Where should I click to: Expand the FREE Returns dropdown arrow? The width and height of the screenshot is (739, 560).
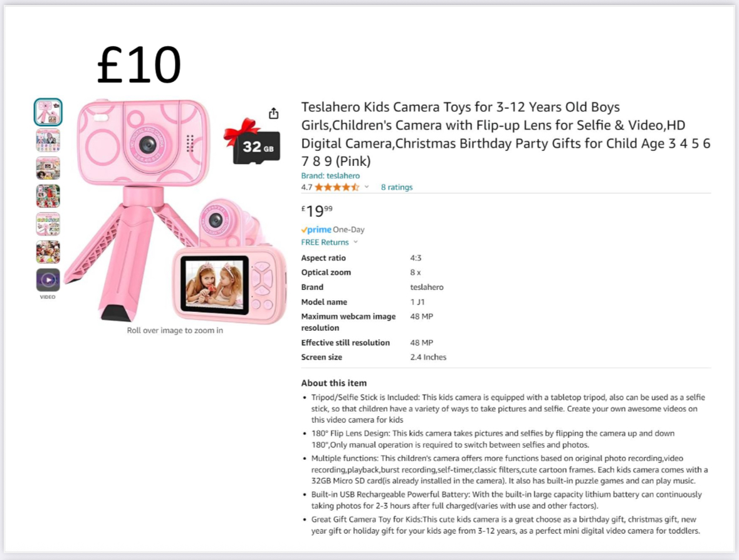coord(355,242)
